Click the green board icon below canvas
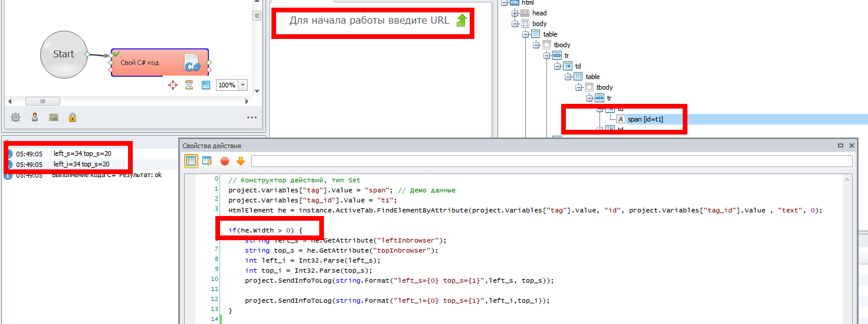Viewport: 868px width, 324px height. click(54, 117)
